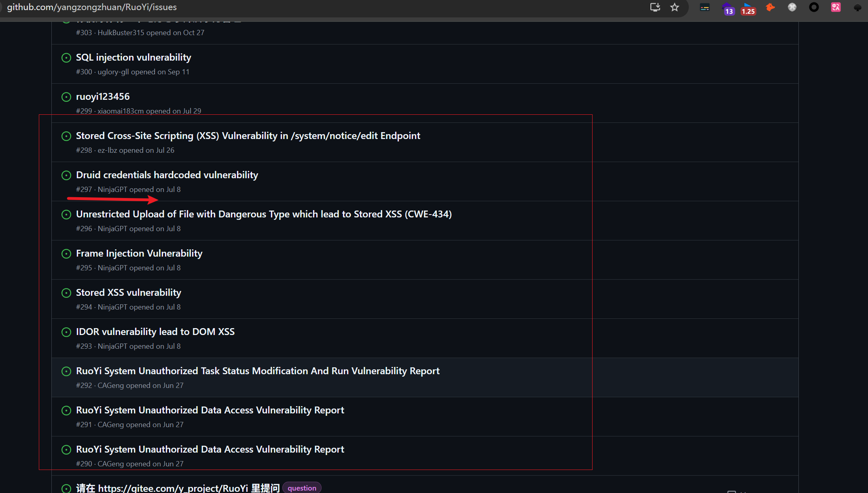The image size is (868, 493).
Task: Click the orange fox extension icon
Action: pos(770,7)
